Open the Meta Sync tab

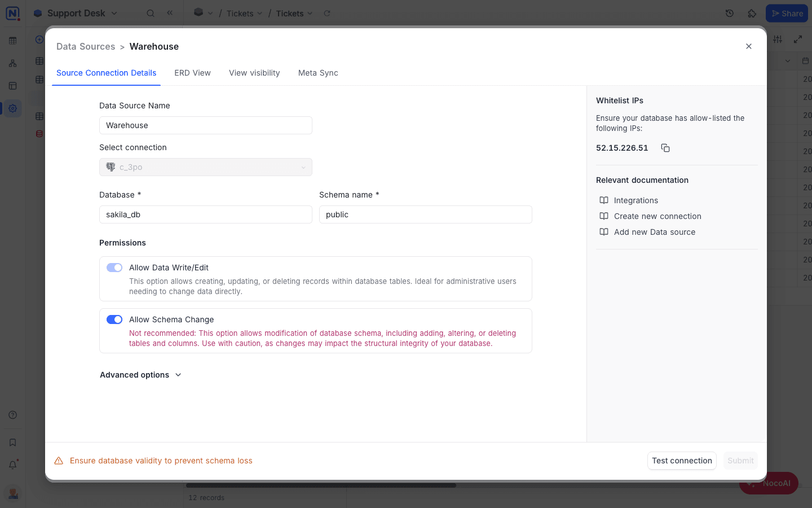(318, 73)
